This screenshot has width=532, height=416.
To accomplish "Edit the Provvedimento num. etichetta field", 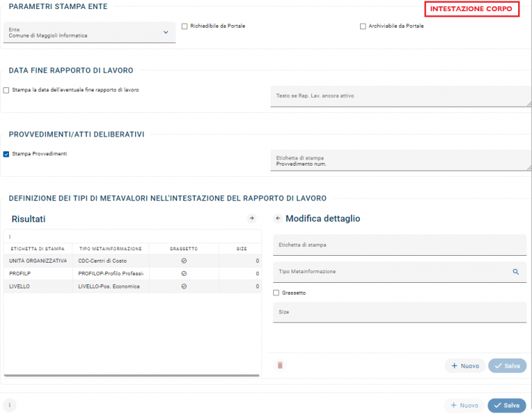I will tap(401, 160).
